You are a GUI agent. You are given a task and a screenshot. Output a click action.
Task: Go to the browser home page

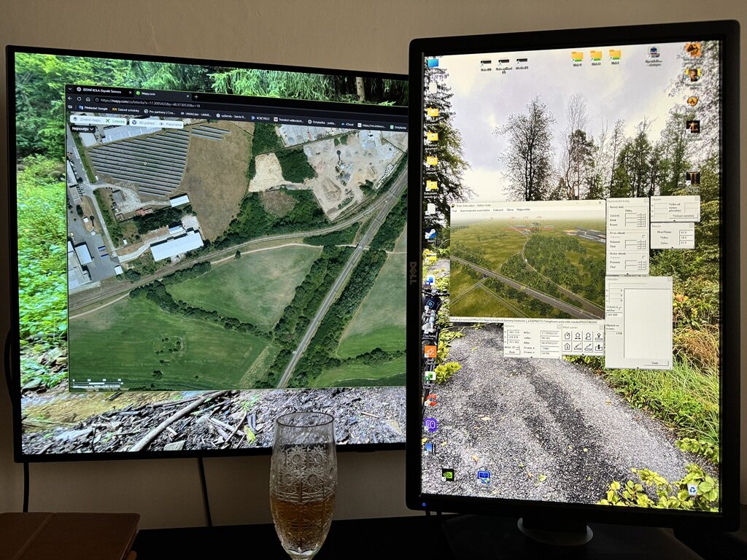88,99
